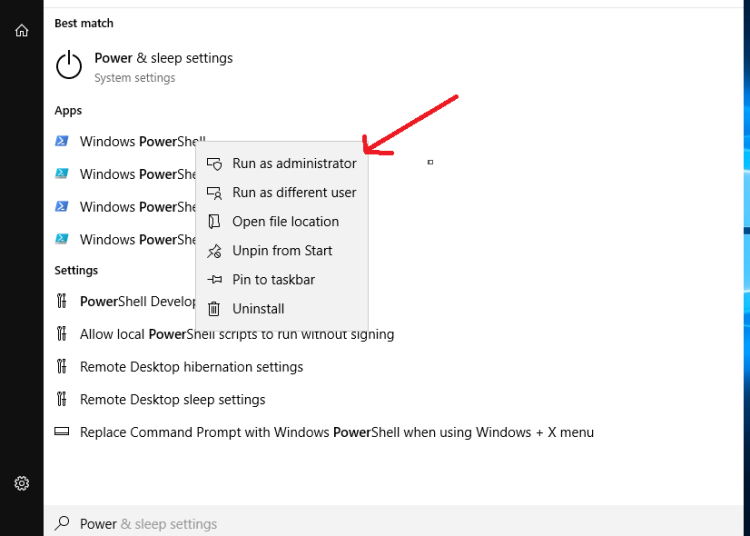
Task: Click the Power & sleep settings power icon
Action: [x=69, y=65]
